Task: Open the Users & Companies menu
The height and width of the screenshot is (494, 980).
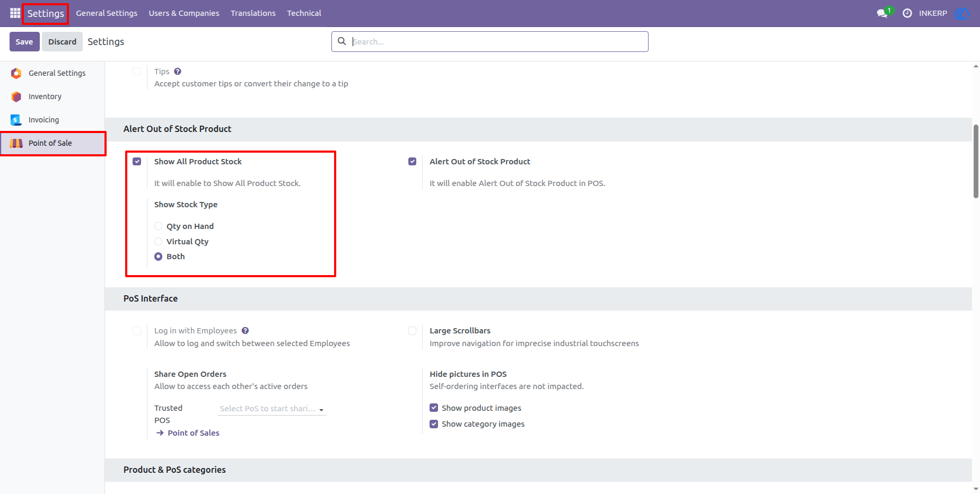Action: [184, 13]
